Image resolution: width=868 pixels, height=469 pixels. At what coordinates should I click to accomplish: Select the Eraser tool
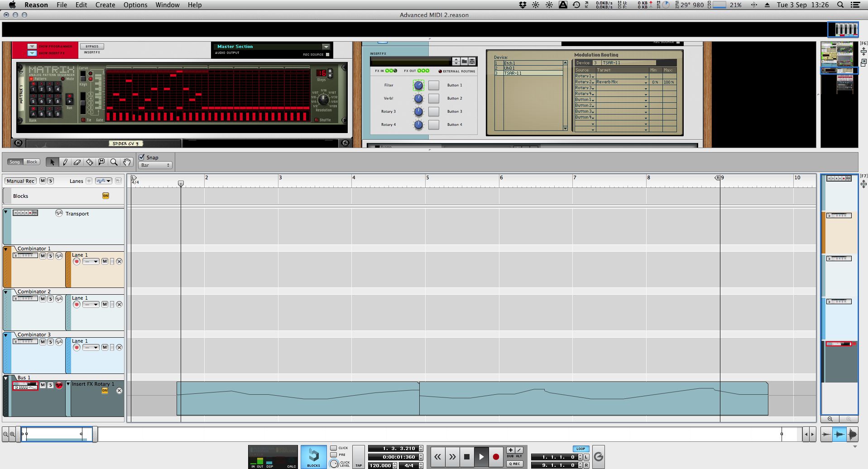(77, 162)
